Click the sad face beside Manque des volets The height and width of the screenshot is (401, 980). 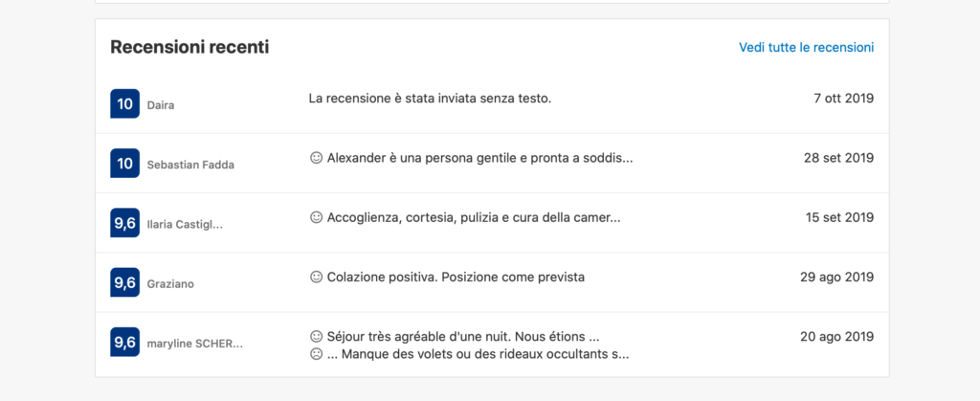pos(316,354)
